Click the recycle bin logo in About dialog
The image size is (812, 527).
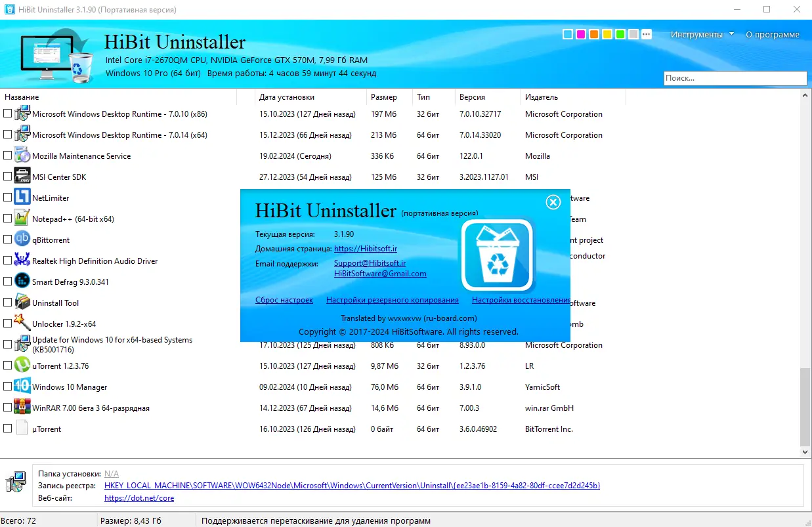498,255
